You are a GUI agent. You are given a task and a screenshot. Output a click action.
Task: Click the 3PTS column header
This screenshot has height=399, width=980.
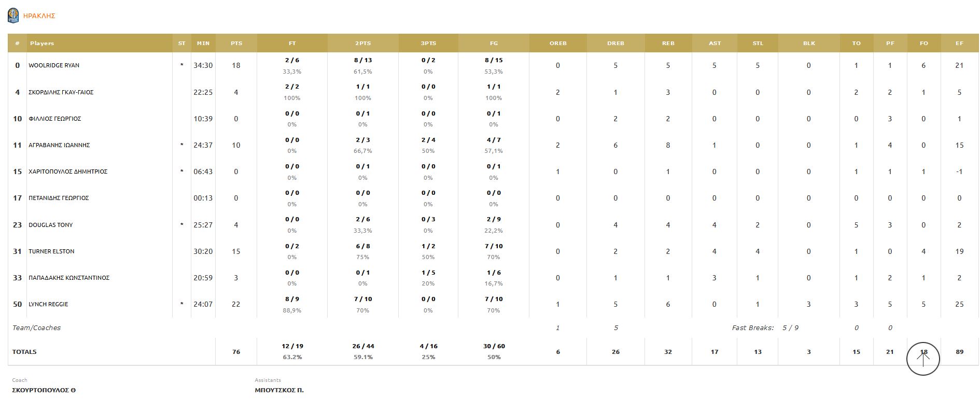[x=428, y=43]
